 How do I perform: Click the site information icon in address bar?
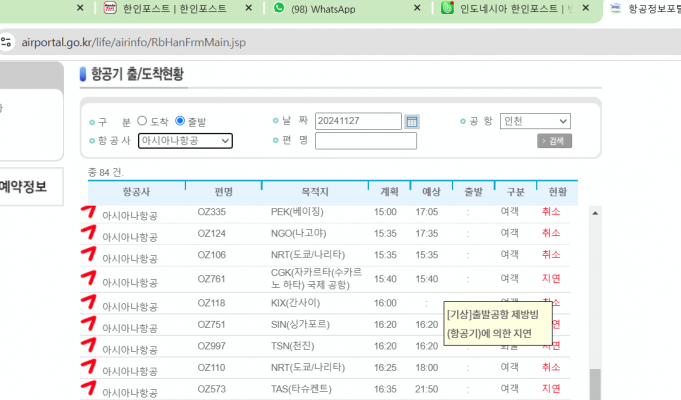(7, 43)
